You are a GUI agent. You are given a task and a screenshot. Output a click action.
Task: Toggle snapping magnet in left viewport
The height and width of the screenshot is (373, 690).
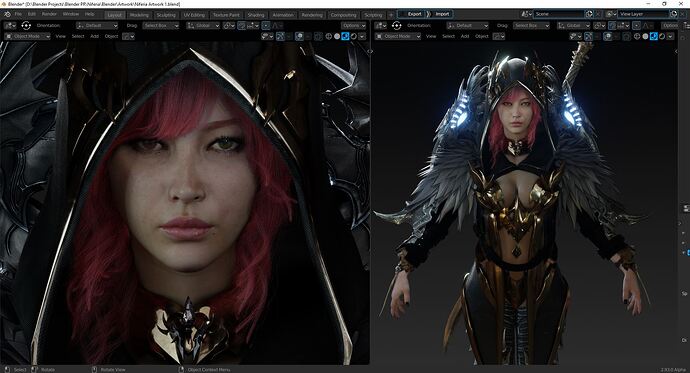point(242,26)
